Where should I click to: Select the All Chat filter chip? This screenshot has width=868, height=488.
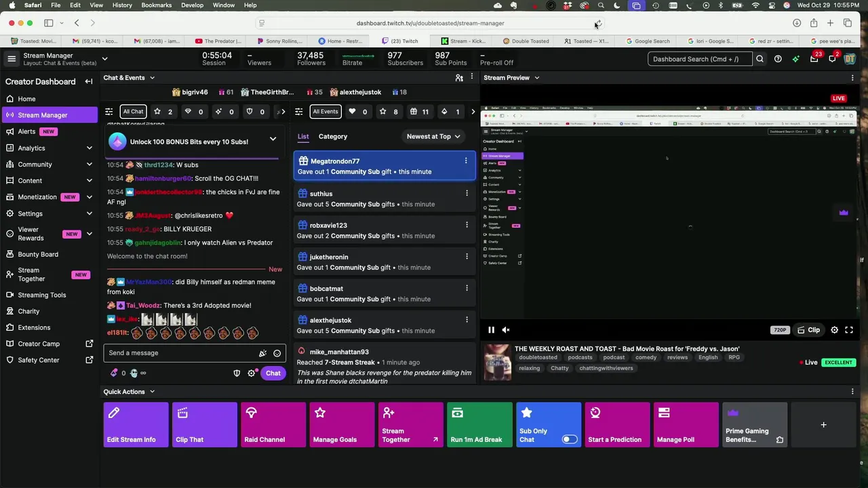[x=133, y=112]
